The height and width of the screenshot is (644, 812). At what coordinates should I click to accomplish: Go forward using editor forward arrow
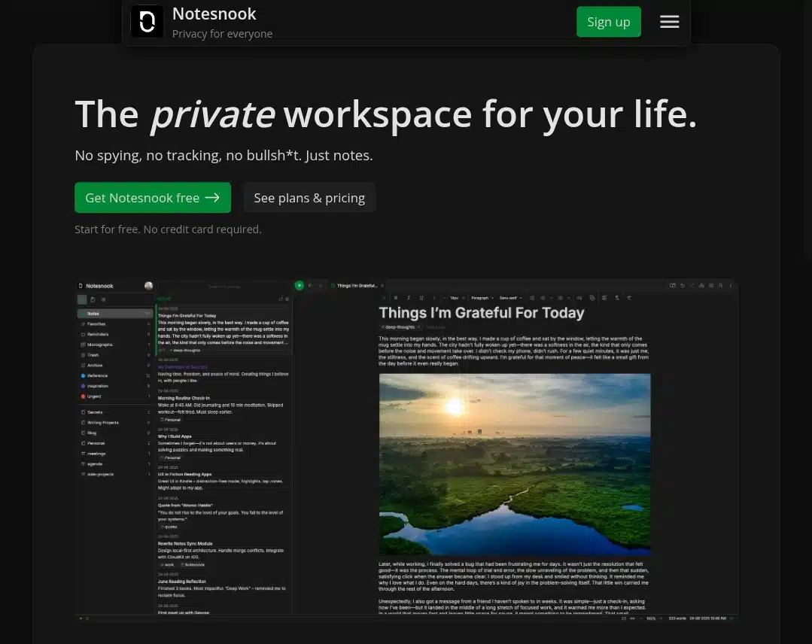pyautogui.click(x=321, y=285)
